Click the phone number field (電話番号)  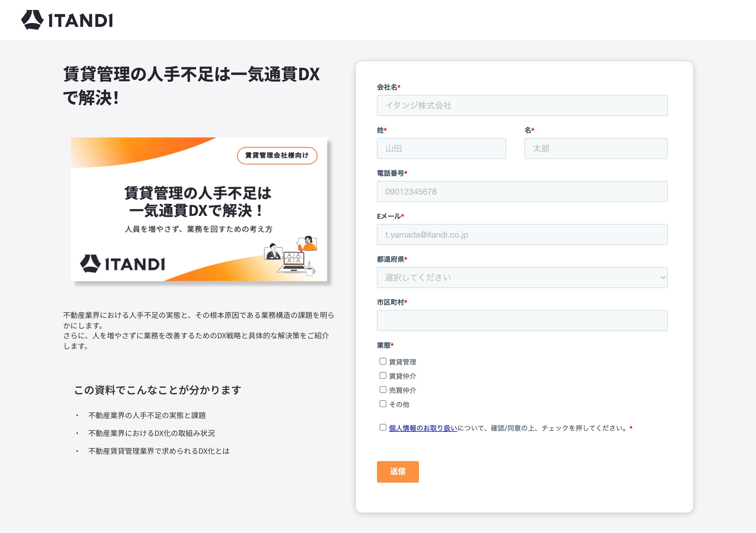522,191
